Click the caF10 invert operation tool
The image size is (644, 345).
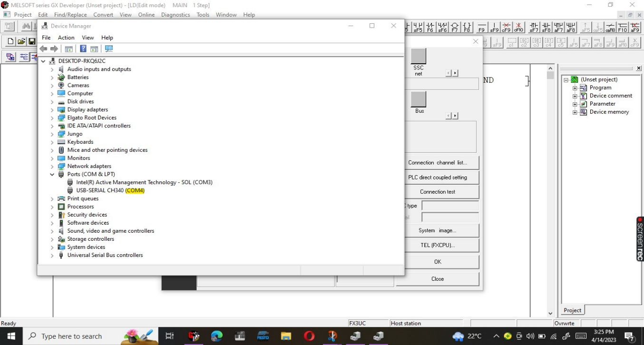pyautogui.click(x=610, y=27)
